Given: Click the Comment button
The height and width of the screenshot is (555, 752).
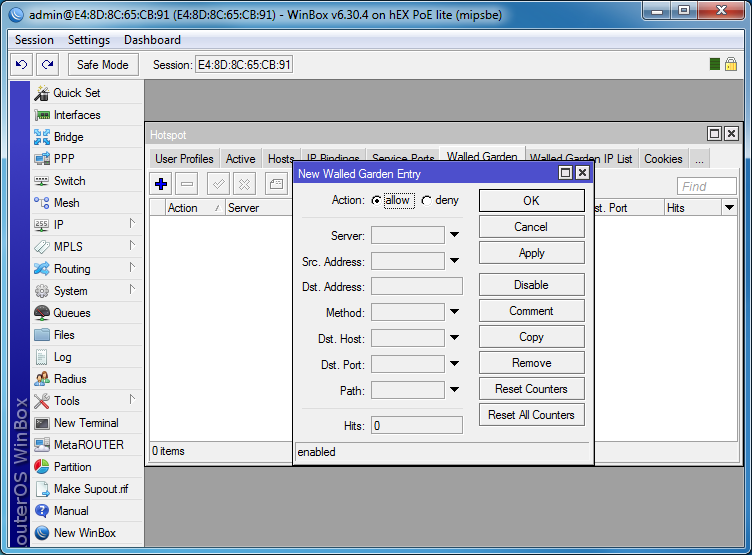Looking at the screenshot, I should (x=531, y=311).
